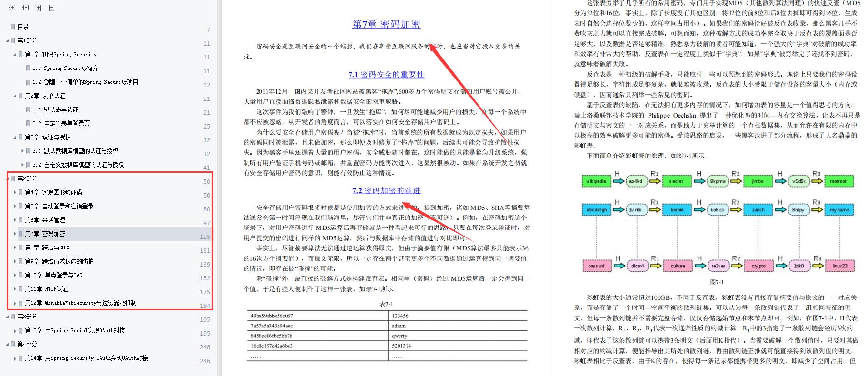Viewport: 868px width, 376px height.
Task: Click the bookmark icon beside 第1部分
Action: (13, 40)
